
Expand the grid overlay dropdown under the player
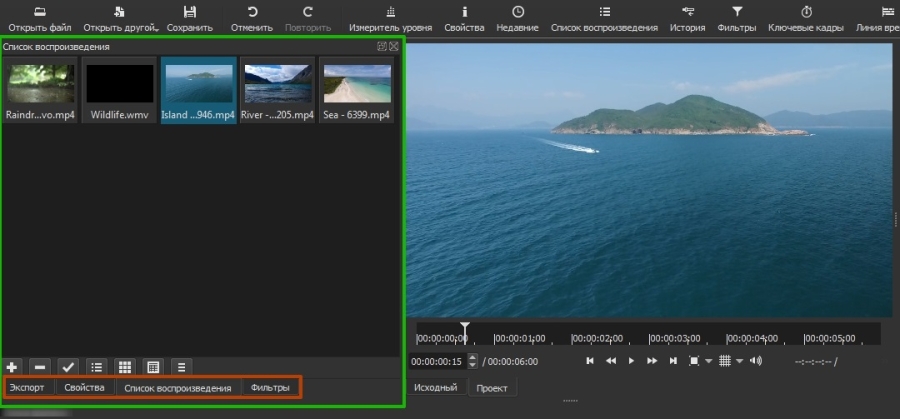coord(739,361)
